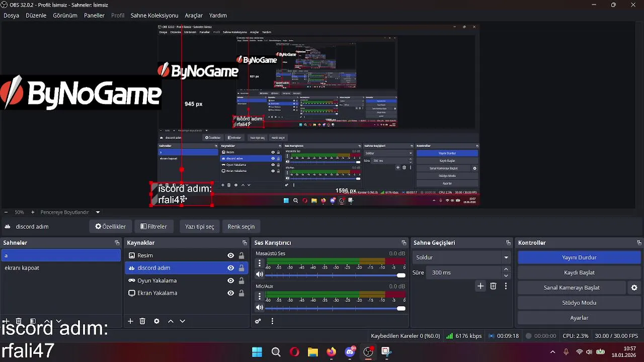The image size is (644, 362).
Task: Undock the Kontroller panel
Action: (639, 243)
